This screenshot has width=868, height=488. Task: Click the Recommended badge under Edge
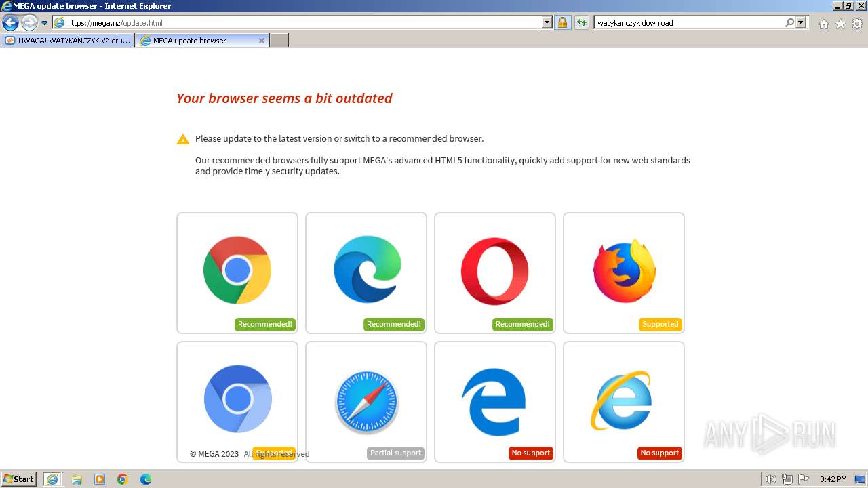394,324
